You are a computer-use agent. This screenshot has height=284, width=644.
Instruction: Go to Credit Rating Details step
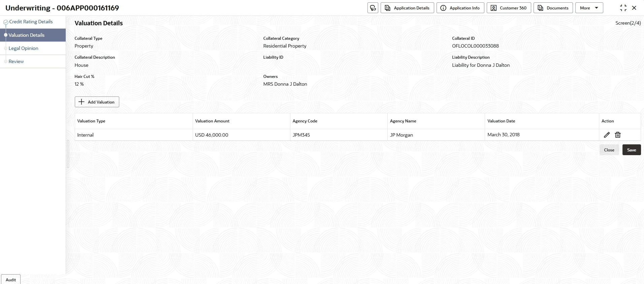pyautogui.click(x=31, y=22)
